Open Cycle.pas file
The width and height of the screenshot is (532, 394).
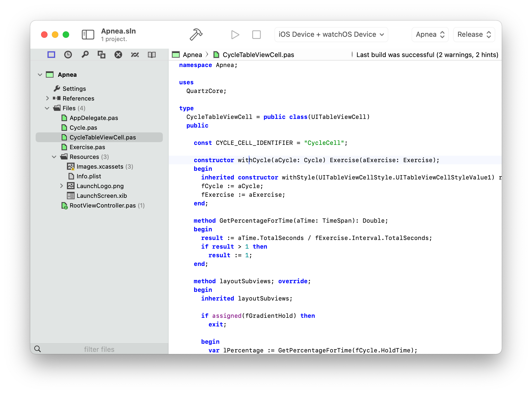(x=83, y=128)
